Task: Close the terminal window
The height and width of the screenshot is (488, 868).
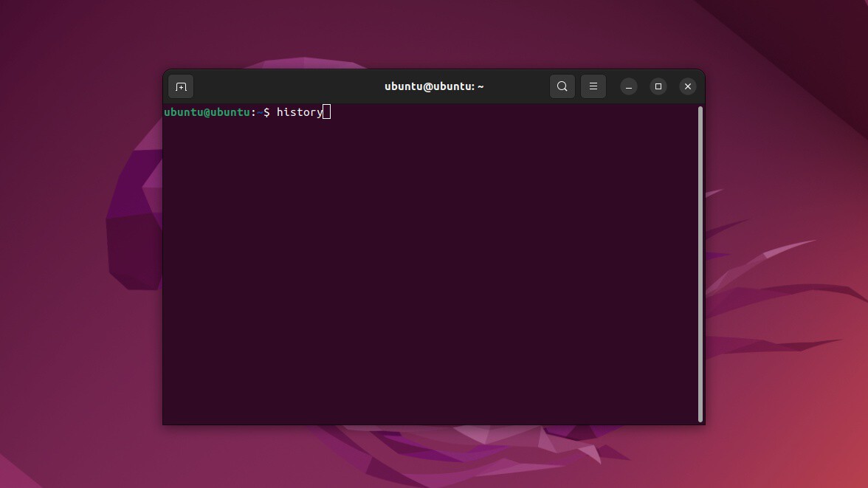Action: [688, 86]
